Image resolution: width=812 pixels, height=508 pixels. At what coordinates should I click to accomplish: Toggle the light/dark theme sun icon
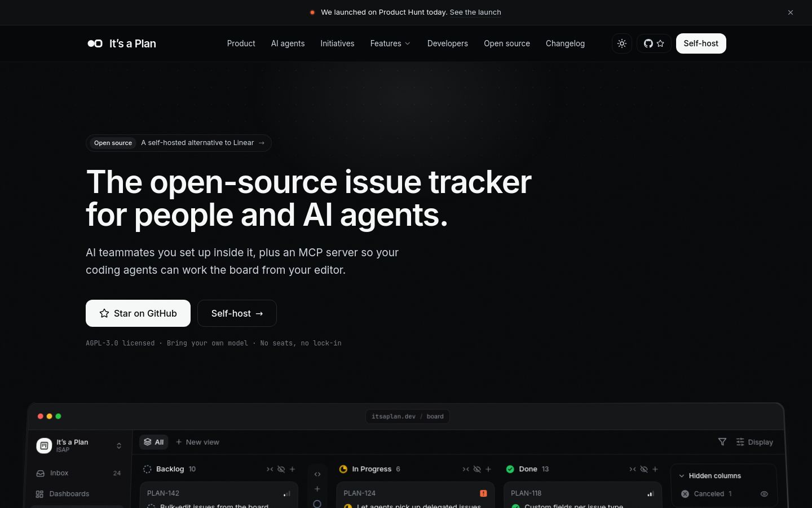point(622,43)
